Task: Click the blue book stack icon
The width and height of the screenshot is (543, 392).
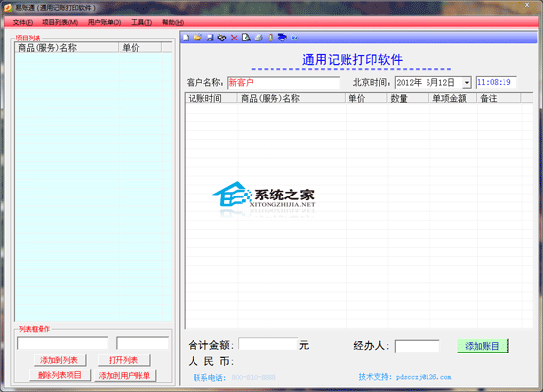Action: pyautogui.click(x=282, y=38)
